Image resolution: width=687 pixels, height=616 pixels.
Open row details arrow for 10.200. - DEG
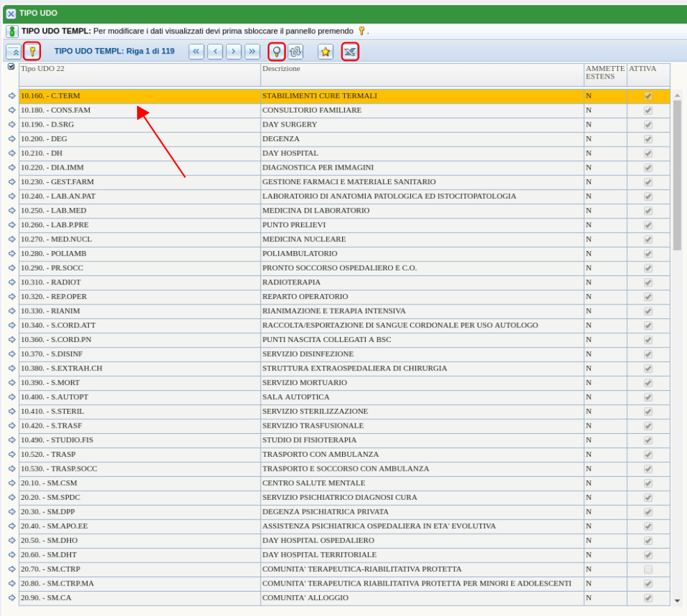12,139
